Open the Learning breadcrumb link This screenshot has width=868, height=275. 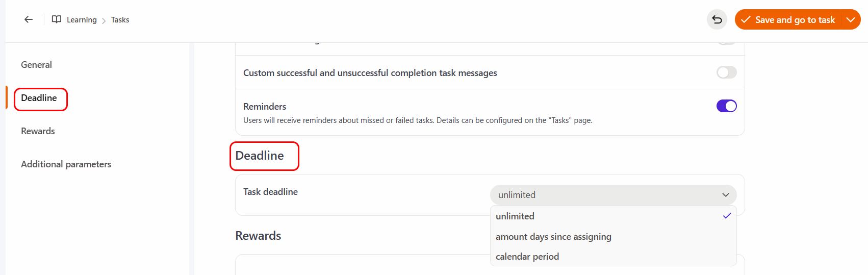(82, 20)
